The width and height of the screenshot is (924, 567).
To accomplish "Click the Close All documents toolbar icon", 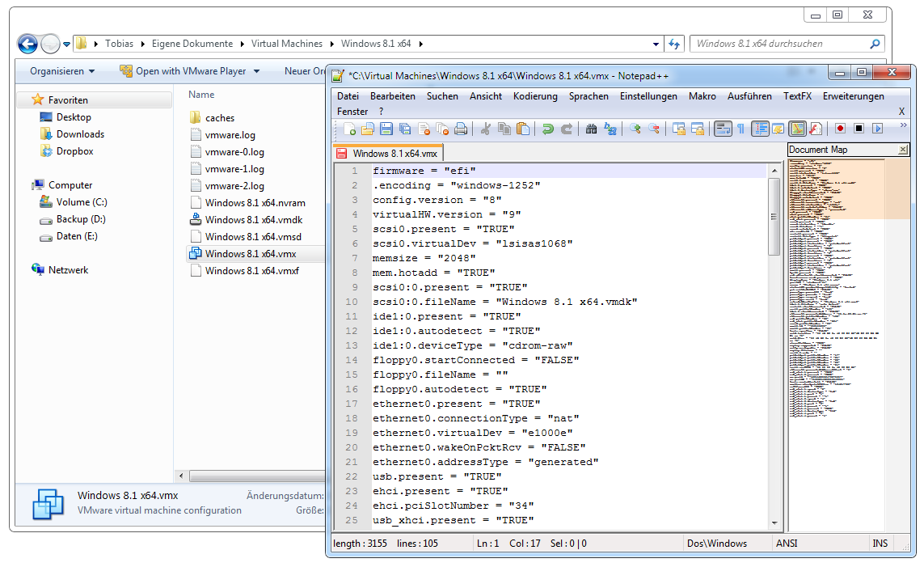I will 442,129.
